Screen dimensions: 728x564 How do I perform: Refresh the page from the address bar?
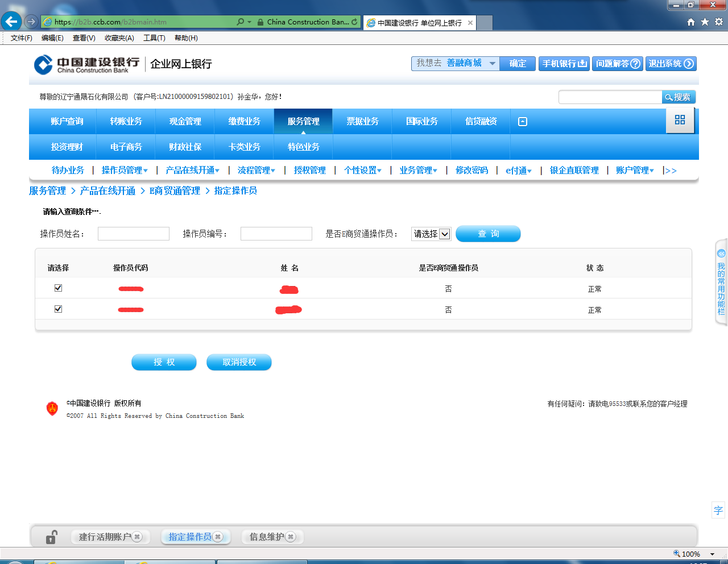(x=354, y=22)
